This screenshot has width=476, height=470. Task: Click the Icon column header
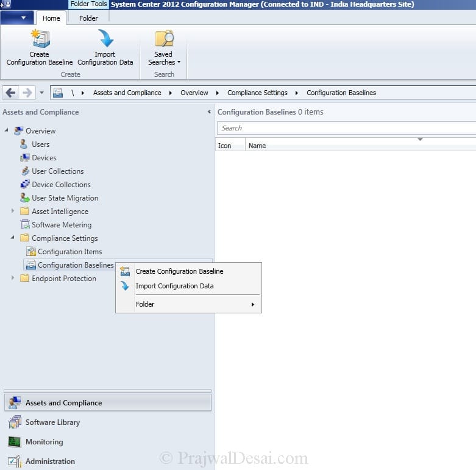pos(230,146)
